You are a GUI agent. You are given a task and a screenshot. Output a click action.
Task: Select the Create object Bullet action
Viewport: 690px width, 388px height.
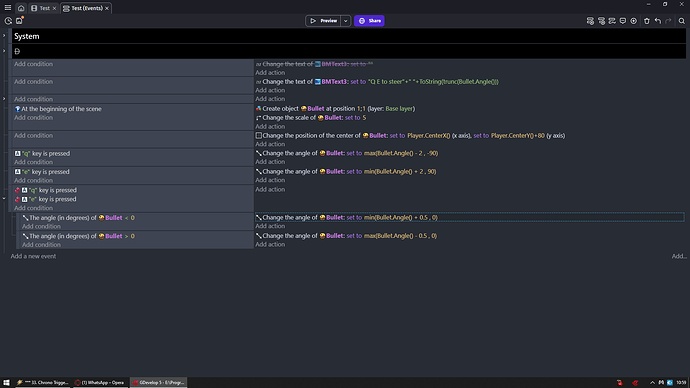335,109
